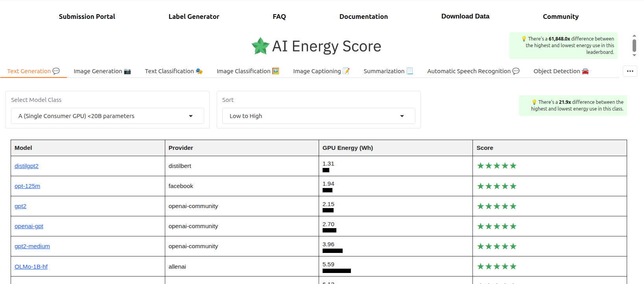Open the Submission Portal page
Screen dimensions: 644x284
coord(87,17)
